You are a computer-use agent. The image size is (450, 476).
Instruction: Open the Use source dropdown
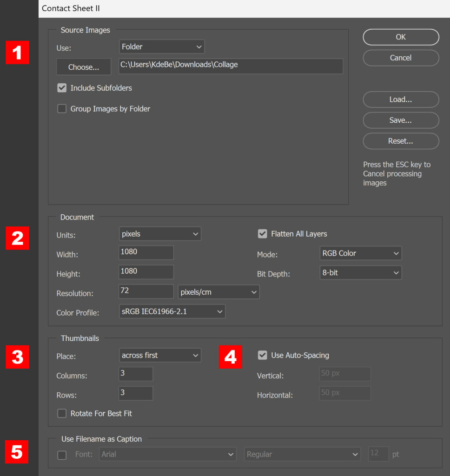[161, 46]
